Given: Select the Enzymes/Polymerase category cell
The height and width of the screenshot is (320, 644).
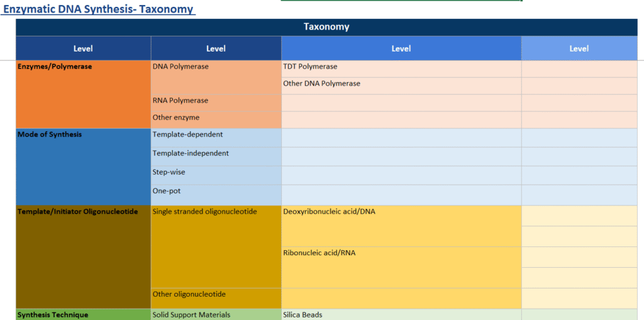Looking at the screenshot, I should pyautogui.click(x=83, y=94).
